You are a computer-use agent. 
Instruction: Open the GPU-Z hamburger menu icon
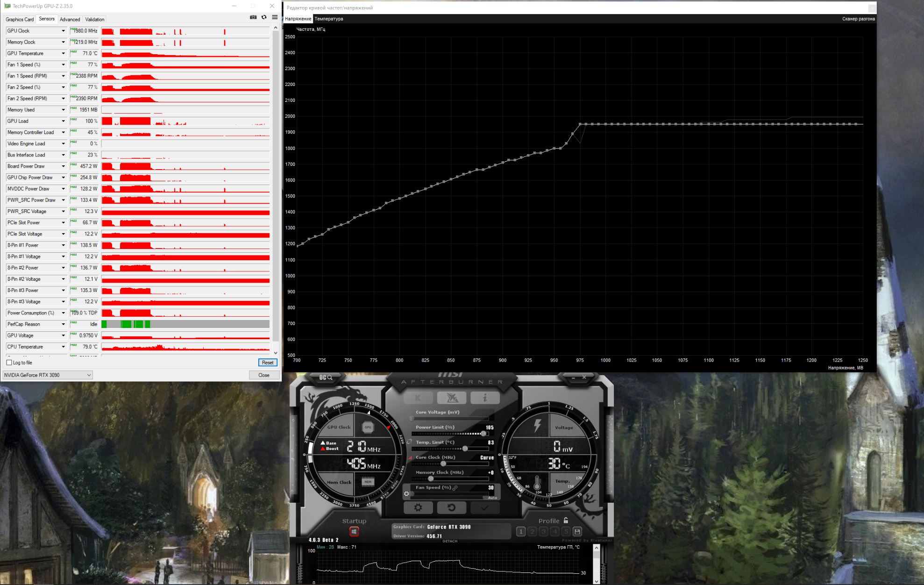(275, 17)
